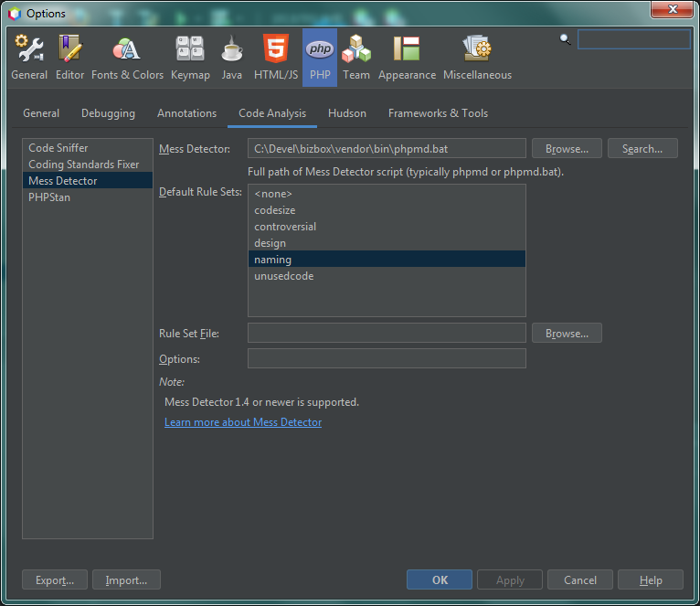Select Code Sniffer in analyzer list
The height and width of the screenshot is (606, 700).
coord(88,148)
